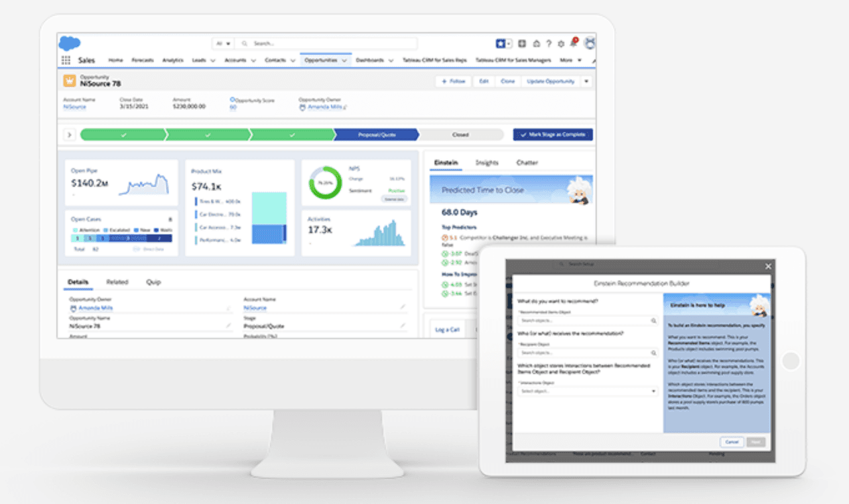
Task: Expand the Opportunities tab dropdown chevron
Action: pyautogui.click(x=344, y=60)
